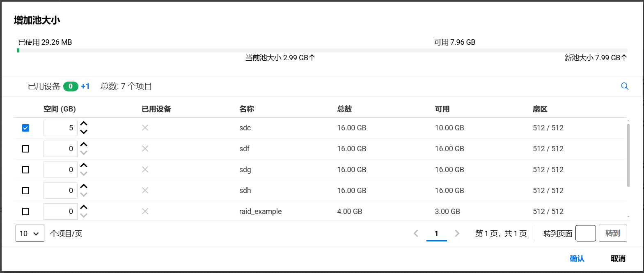Click raid_example total value 4.00 GB
The width and height of the screenshot is (644, 273).
pos(350,212)
